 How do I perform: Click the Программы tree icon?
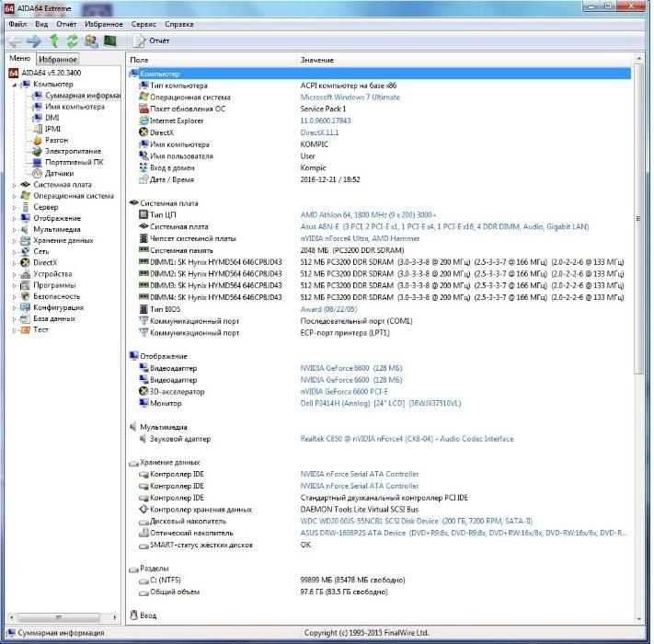[26, 285]
